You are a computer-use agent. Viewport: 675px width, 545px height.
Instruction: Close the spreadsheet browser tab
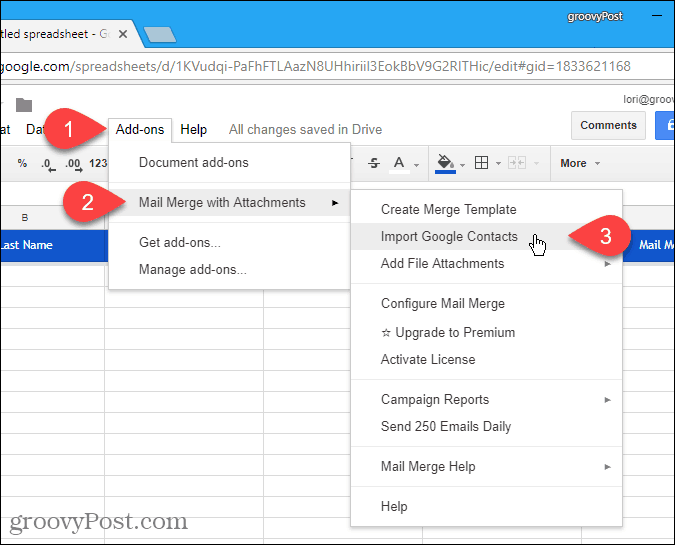tap(123, 34)
